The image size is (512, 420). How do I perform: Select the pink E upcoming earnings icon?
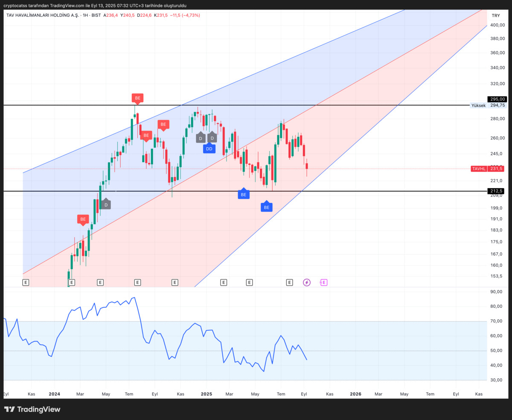coord(323,282)
